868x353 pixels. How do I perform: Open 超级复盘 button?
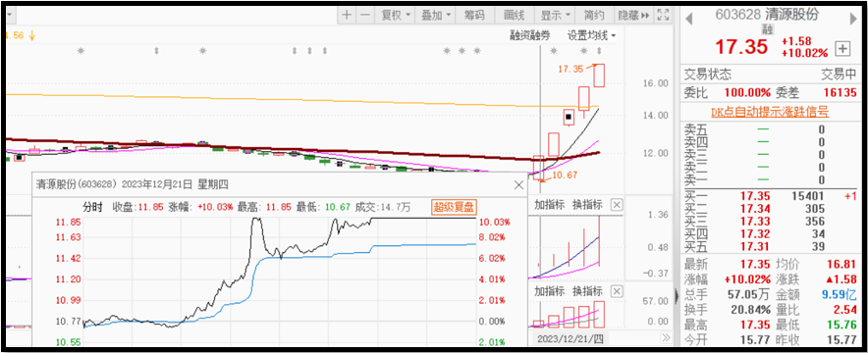click(455, 207)
